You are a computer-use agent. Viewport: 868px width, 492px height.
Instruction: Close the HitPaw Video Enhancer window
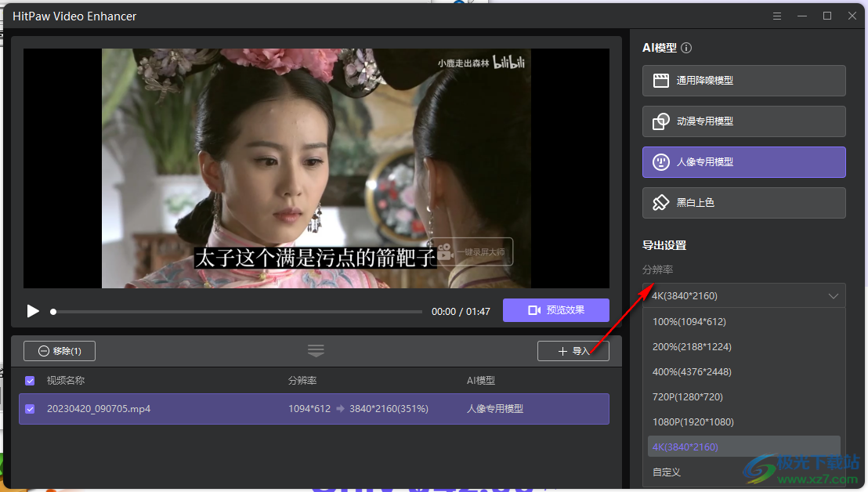852,16
